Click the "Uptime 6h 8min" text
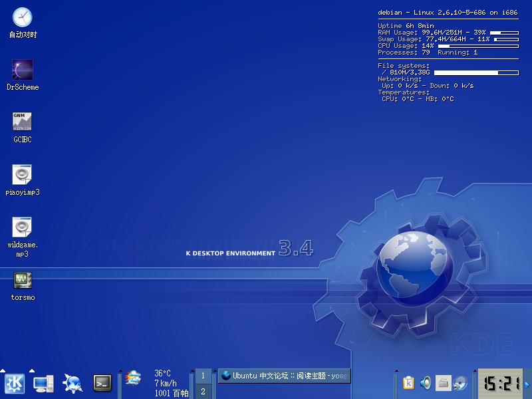 (406, 26)
